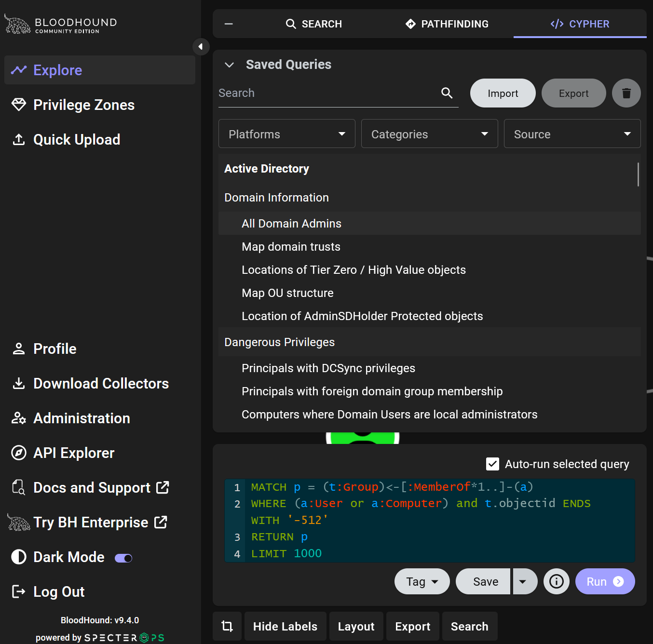Image resolution: width=653 pixels, height=644 pixels.
Task: Click the Import button
Action: 503,93
